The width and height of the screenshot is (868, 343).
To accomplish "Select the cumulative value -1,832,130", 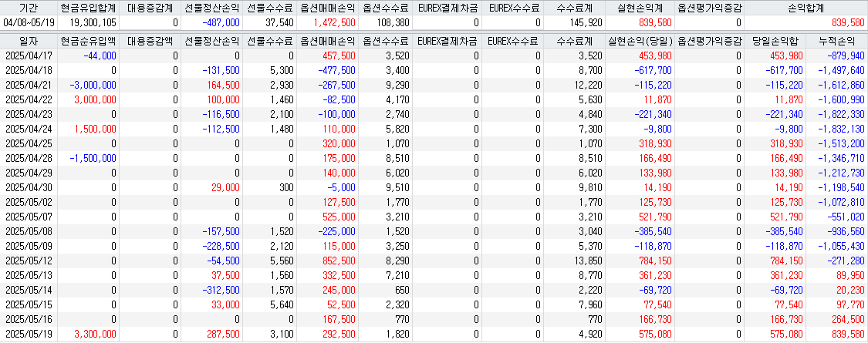I will click(x=841, y=129).
